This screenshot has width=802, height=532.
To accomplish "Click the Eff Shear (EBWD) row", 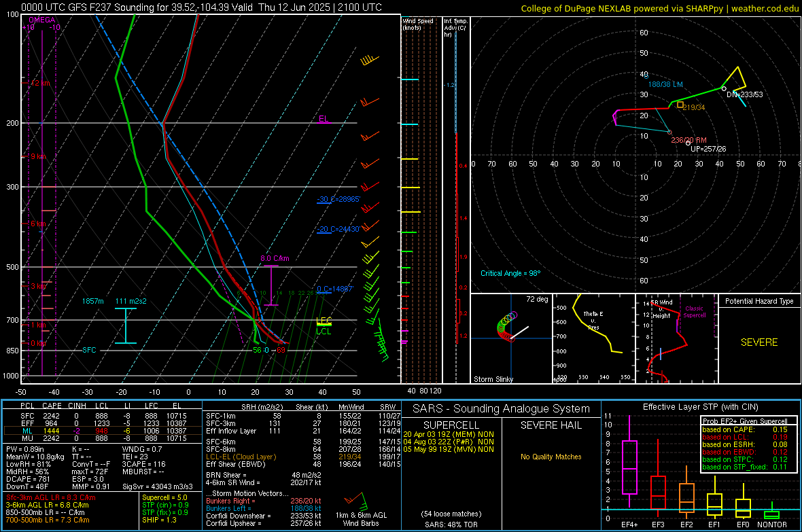I will [303, 465].
